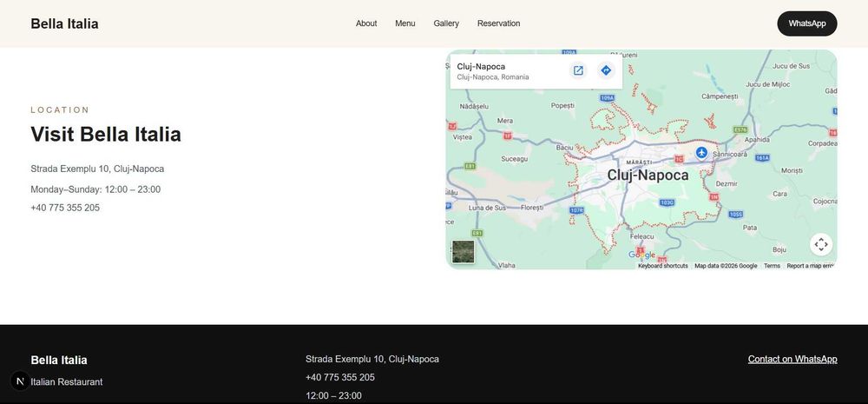Open Cluj-Napoca in larger map view icon
Image resolution: width=868 pixels, height=404 pixels.
[x=578, y=70]
